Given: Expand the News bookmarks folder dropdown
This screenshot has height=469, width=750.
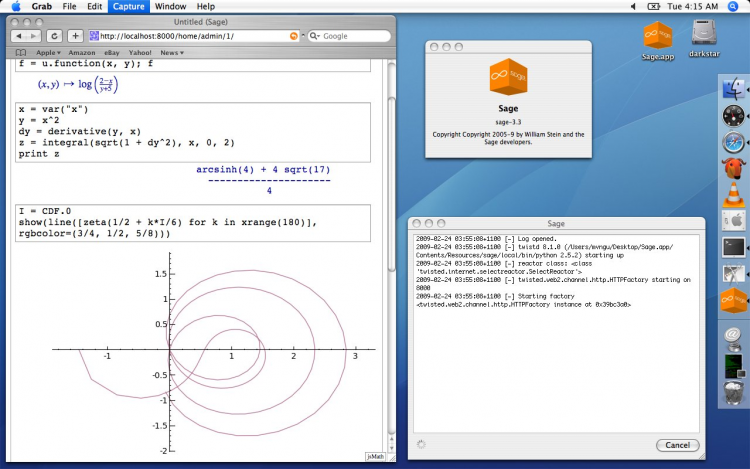Looking at the screenshot, I should pos(172,52).
